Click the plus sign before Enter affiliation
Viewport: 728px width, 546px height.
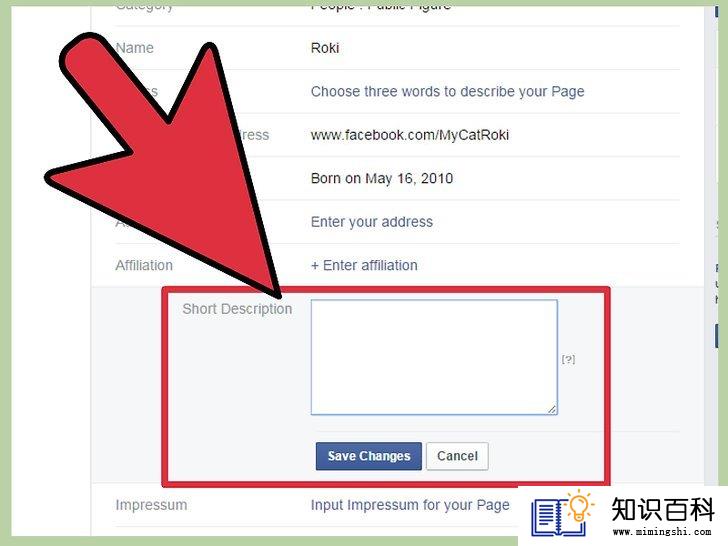[x=315, y=266]
